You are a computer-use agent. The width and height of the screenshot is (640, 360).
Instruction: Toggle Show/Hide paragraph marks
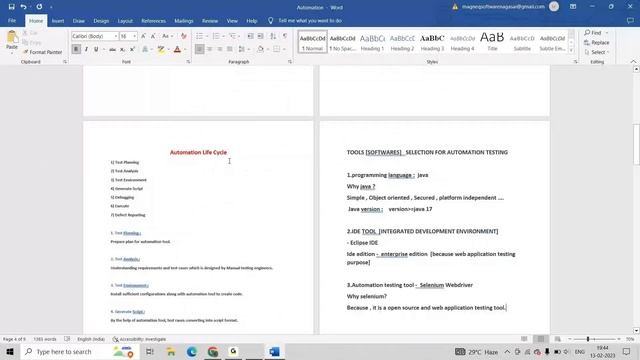285,36
